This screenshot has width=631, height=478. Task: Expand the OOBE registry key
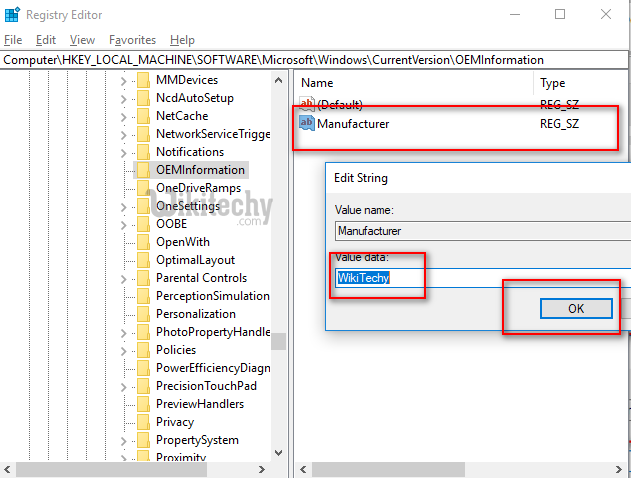(124, 224)
